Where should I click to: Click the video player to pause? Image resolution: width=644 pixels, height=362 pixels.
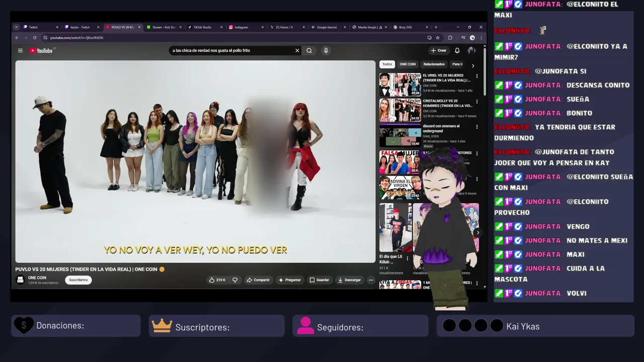click(x=195, y=161)
